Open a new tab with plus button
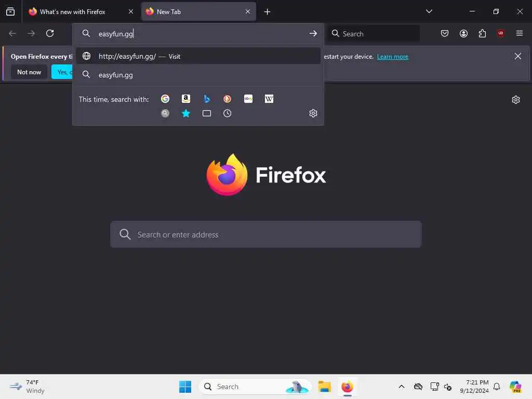Image resolution: width=532 pixels, height=399 pixels. [268, 12]
